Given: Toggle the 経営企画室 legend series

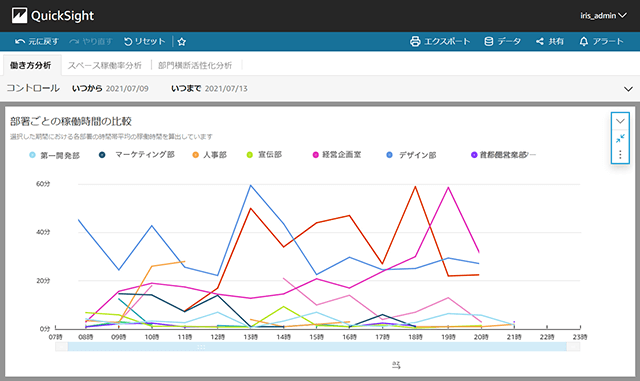Looking at the screenshot, I should click(337, 155).
